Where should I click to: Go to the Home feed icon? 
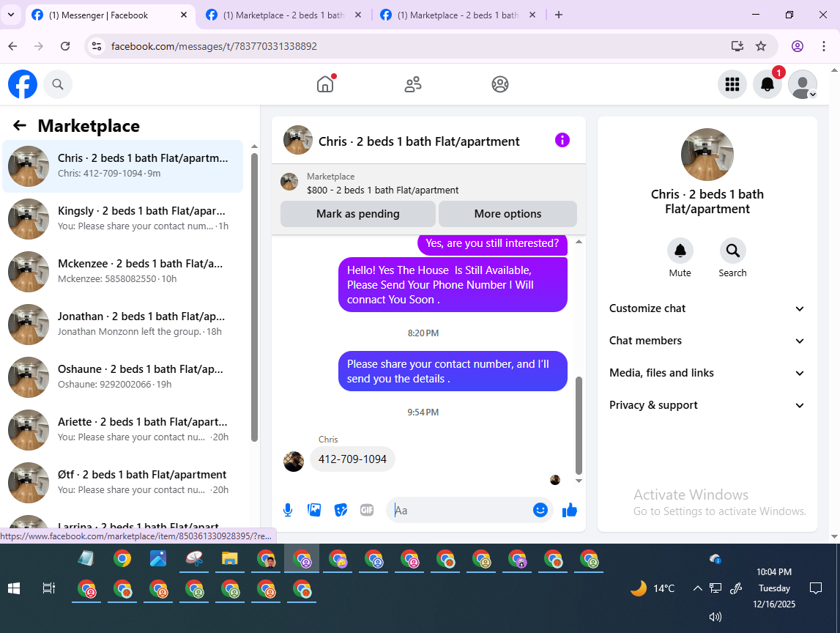(x=325, y=84)
